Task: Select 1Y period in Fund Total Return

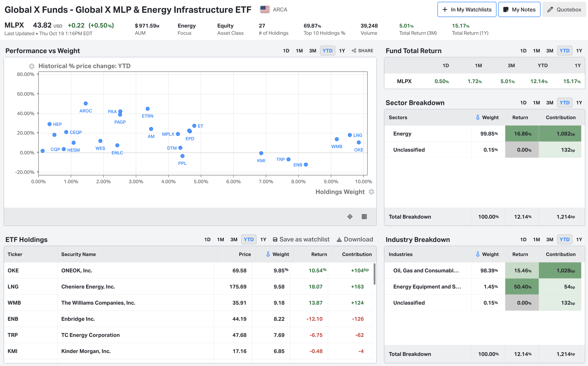Action: pyautogui.click(x=579, y=51)
